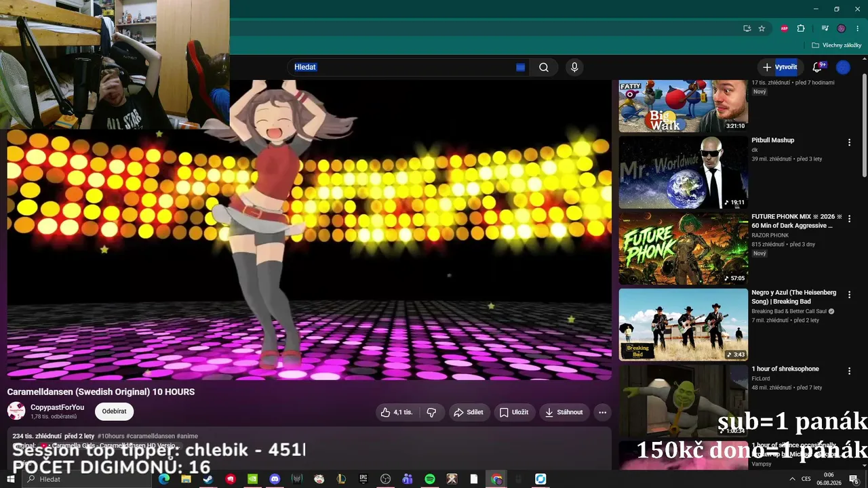Show hidden system tray icons

[792, 479]
